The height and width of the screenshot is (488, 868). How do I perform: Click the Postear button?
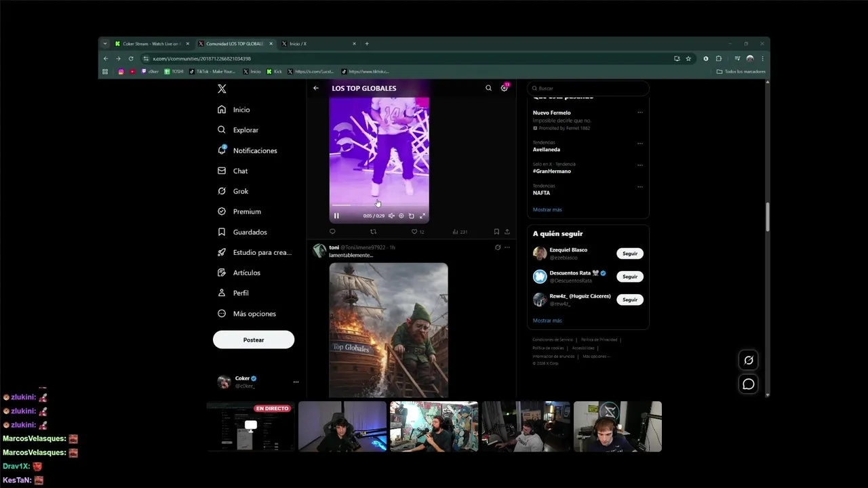[254, 340]
